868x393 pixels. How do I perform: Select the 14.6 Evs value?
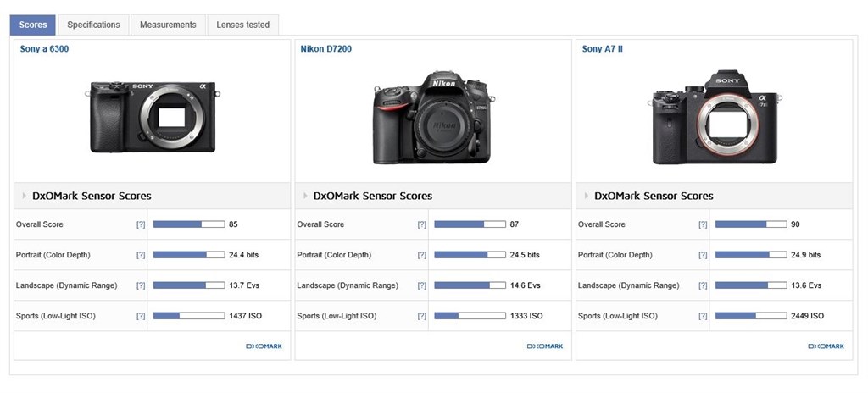(526, 285)
